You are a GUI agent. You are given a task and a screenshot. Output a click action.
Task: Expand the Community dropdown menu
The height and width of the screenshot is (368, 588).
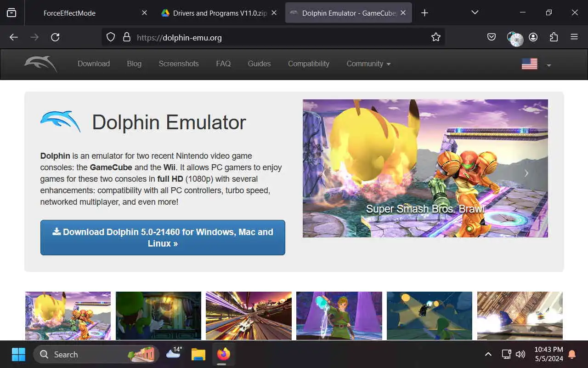click(x=368, y=64)
